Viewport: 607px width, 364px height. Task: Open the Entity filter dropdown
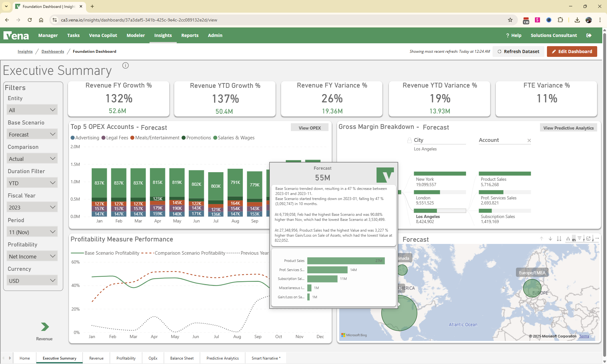coord(32,110)
